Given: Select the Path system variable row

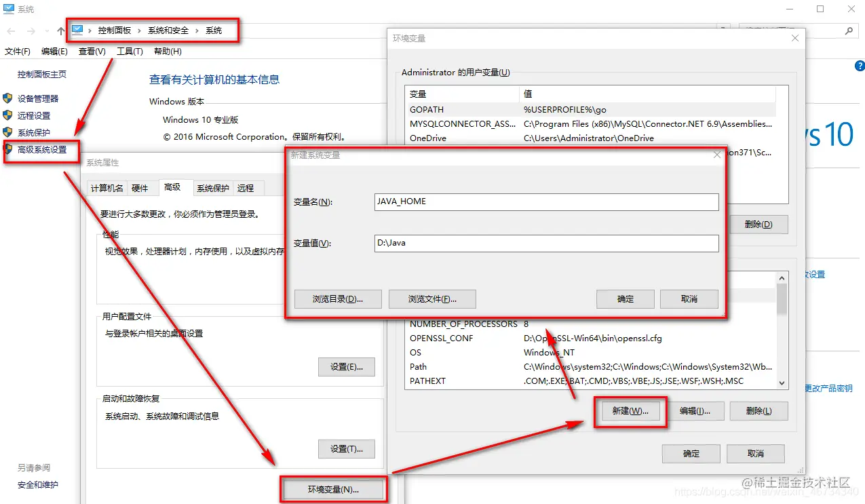Looking at the screenshot, I should 590,366.
